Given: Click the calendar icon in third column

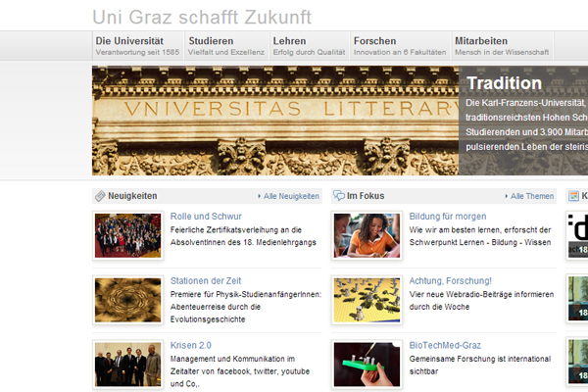Looking at the screenshot, I should pyautogui.click(x=573, y=196).
